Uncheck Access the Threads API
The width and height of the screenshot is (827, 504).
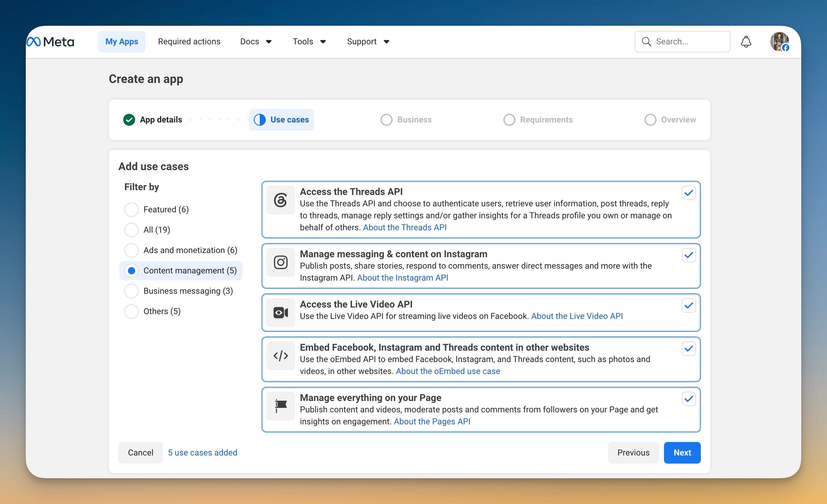pos(688,193)
